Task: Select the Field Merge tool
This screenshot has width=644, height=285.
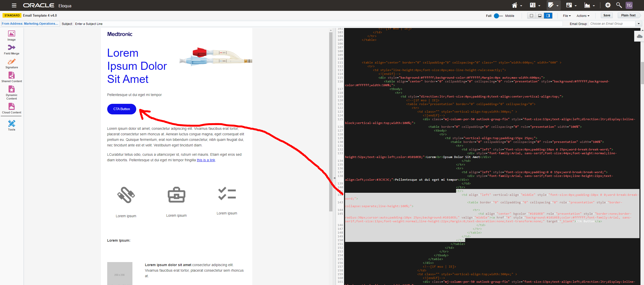Action: click(12, 49)
